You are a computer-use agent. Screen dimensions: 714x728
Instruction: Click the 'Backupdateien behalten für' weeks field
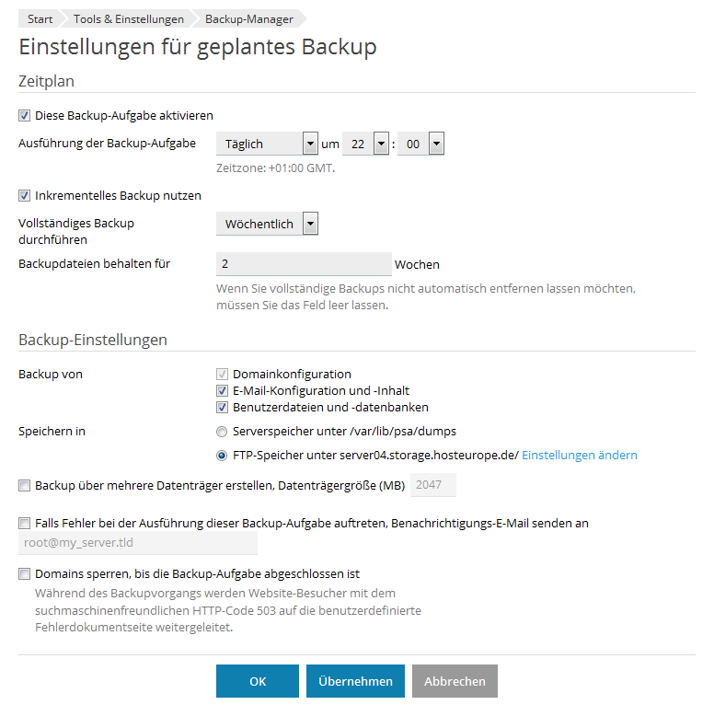point(304,264)
